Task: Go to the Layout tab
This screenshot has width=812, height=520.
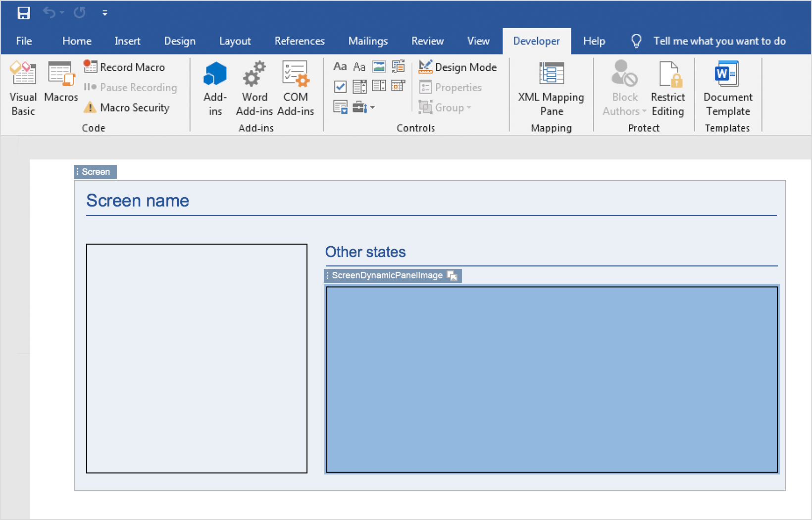Action: (235, 41)
